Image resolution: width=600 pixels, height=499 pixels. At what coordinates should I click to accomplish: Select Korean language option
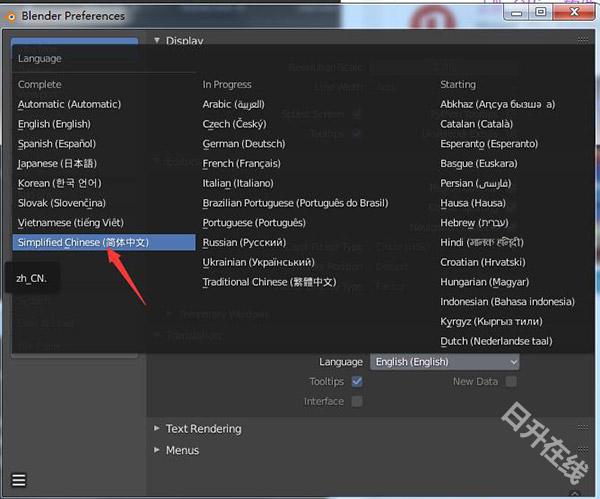(x=60, y=183)
